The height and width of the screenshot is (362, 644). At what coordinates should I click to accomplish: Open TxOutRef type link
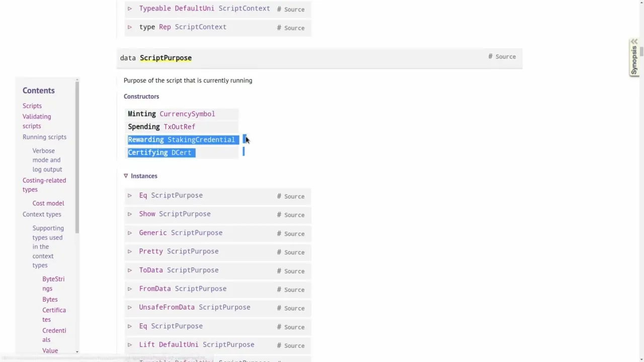[x=179, y=127]
